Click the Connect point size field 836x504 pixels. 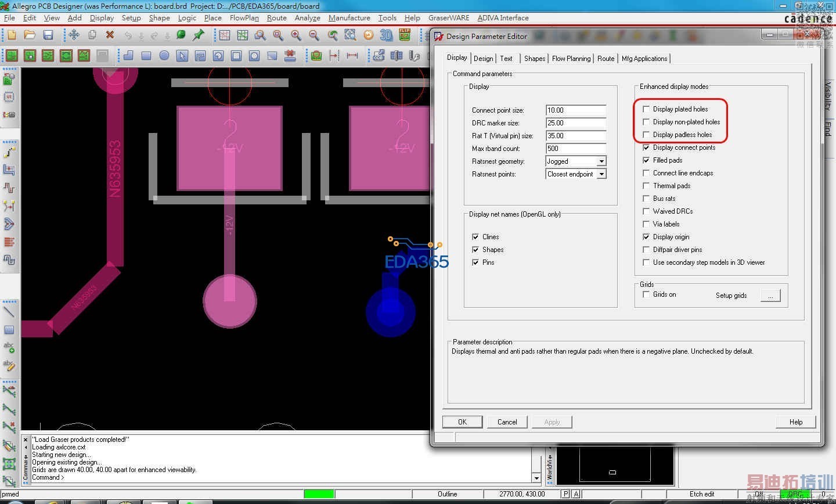tap(576, 110)
